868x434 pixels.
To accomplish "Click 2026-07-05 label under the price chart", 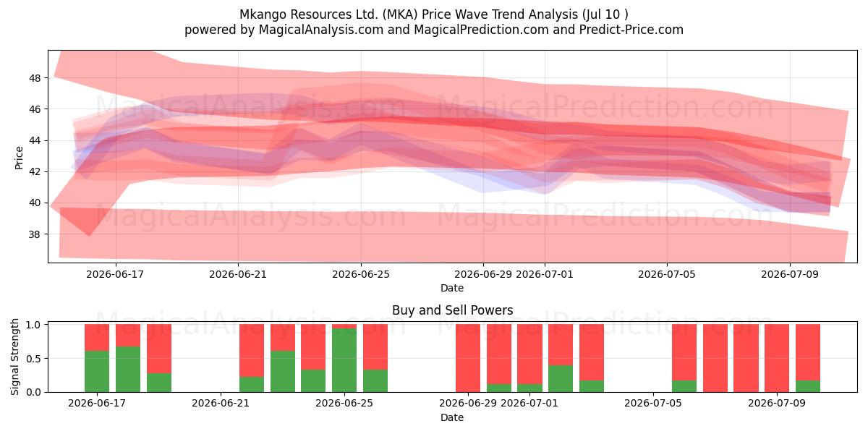I will (x=667, y=274).
